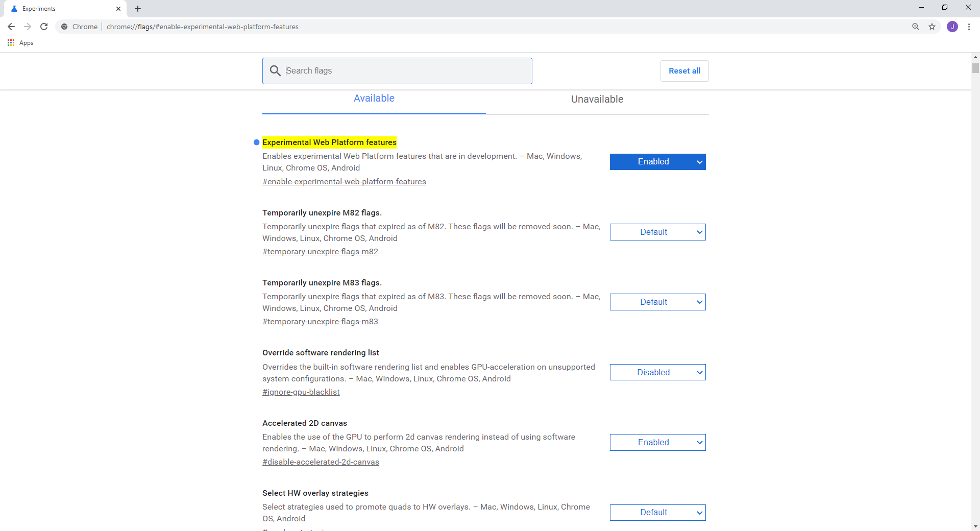Open Experimental Web Platform features Enabled dropdown
This screenshot has height=531, width=980.
click(x=658, y=162)
